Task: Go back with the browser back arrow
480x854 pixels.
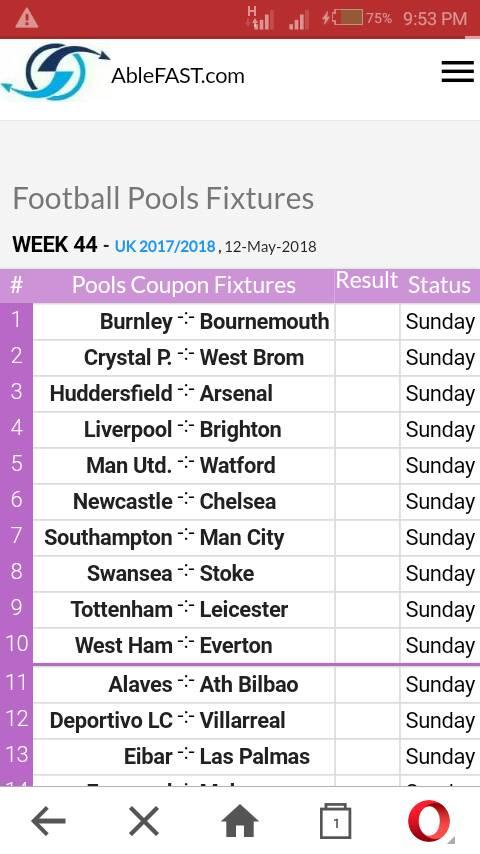Action: (48, 820)
